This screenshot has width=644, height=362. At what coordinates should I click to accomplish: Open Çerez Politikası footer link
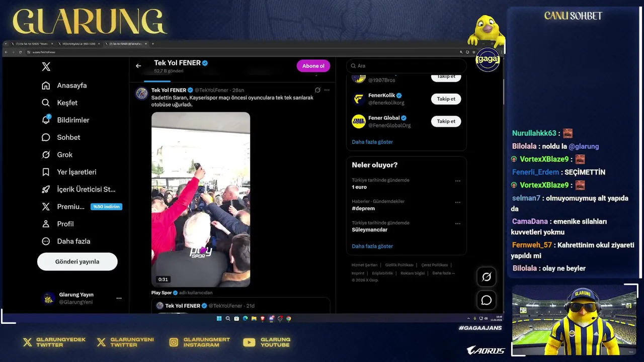click(434, 265)
